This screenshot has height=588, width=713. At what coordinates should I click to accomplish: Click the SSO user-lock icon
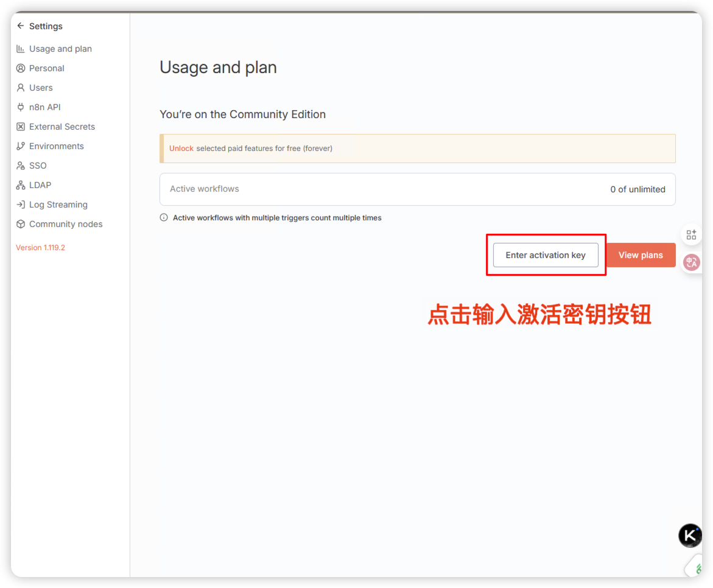21,166
